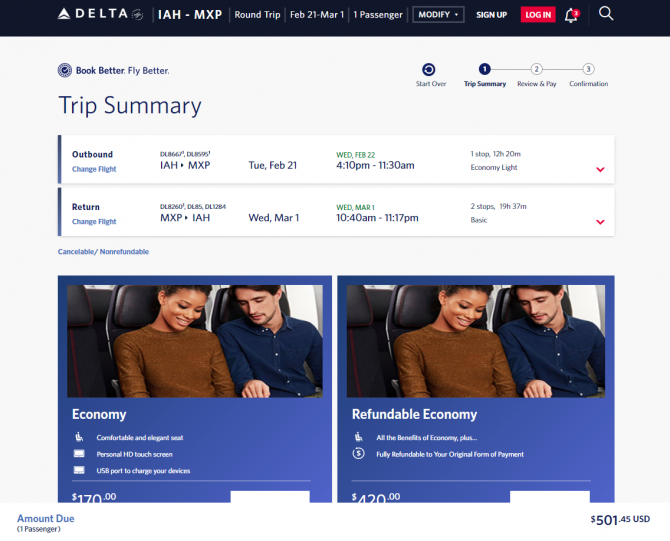Click the Amount Due link

[x=46, y=518]
